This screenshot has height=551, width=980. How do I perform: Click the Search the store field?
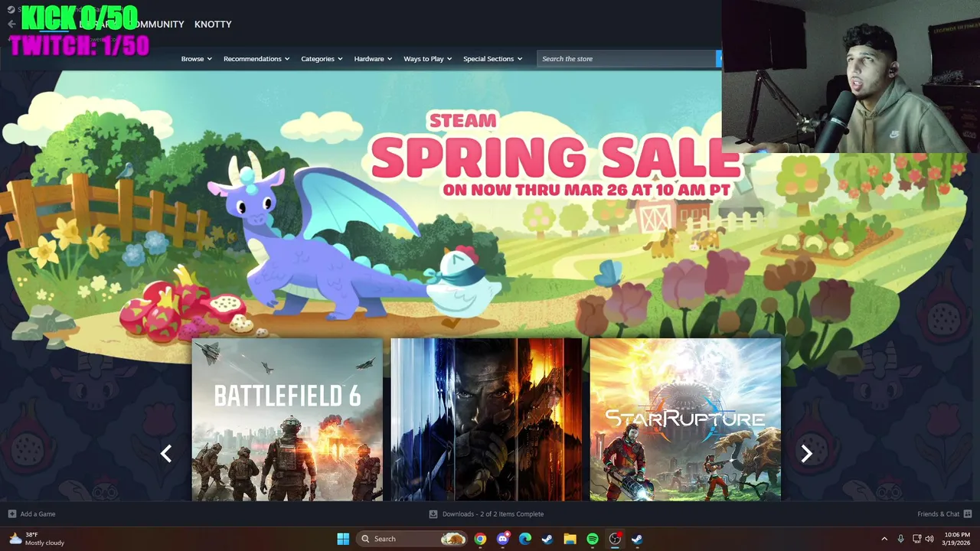tap(626, 59)
